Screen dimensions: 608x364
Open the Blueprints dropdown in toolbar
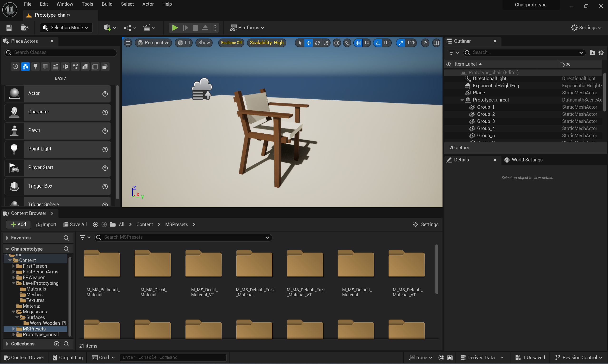point(130,28)
